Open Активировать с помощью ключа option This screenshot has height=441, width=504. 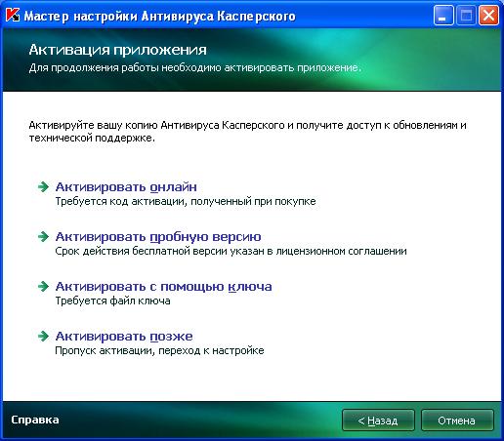[163, 287]
